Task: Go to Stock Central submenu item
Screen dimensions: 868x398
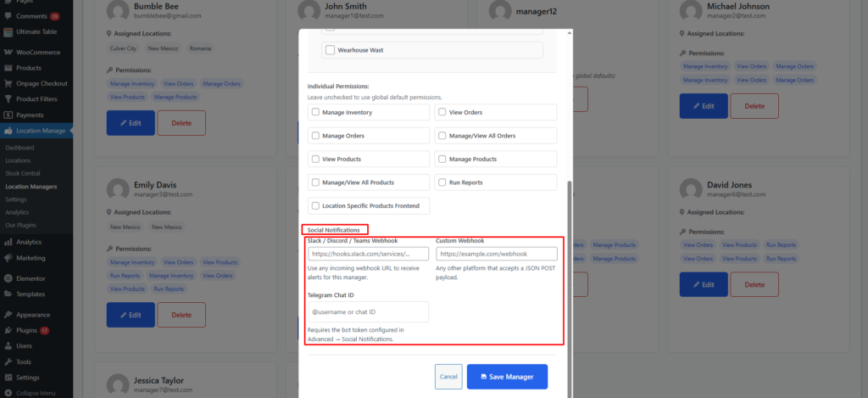Action: (x=22, y=173)
